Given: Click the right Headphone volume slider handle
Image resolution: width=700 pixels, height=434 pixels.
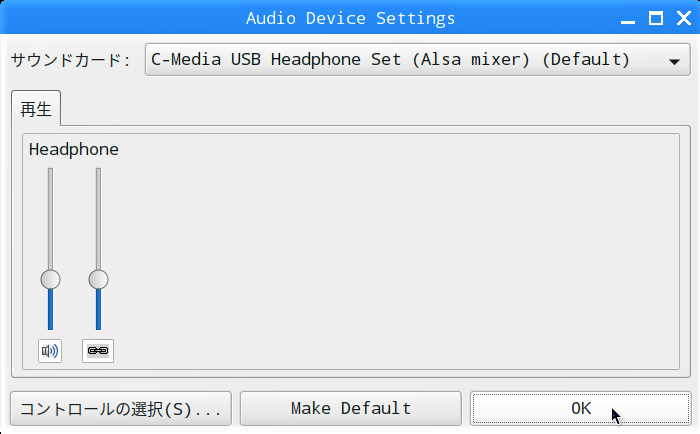Looking at the screenshot, I should pos(98,280).
